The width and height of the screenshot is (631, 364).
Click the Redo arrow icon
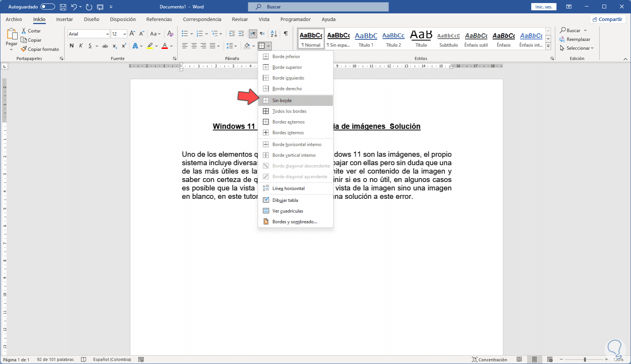[x=89, y=7]
